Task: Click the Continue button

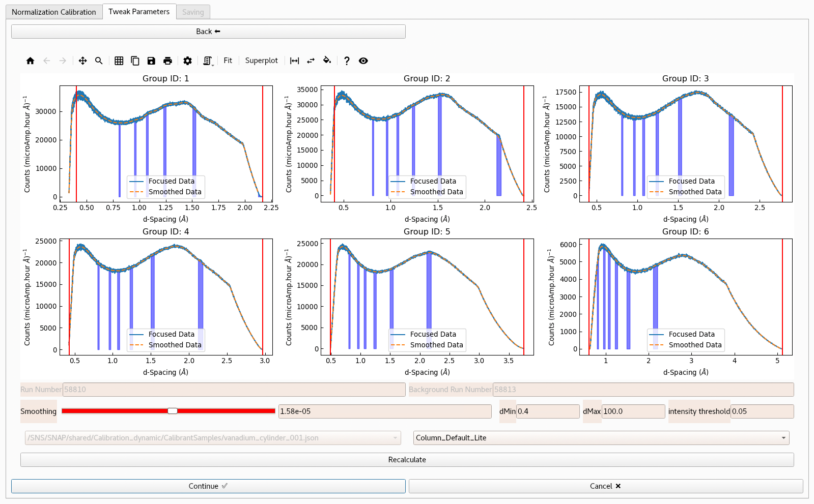Action: [x=208, y=486]
